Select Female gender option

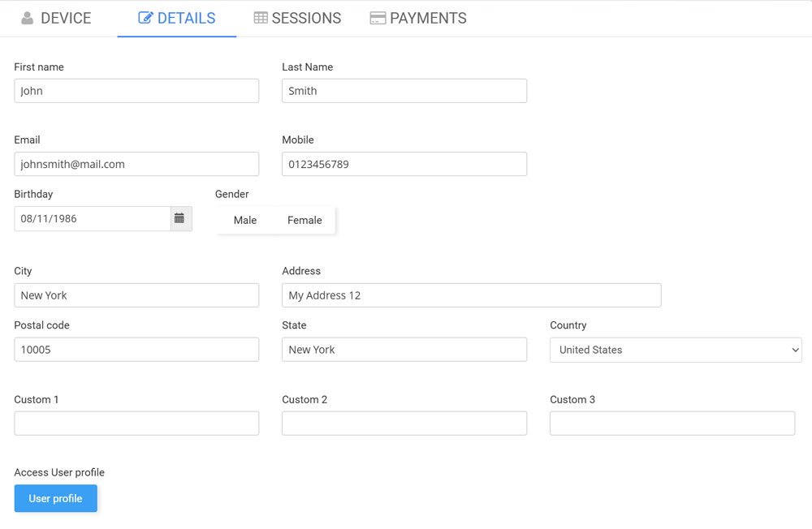[x=304, y=220]
